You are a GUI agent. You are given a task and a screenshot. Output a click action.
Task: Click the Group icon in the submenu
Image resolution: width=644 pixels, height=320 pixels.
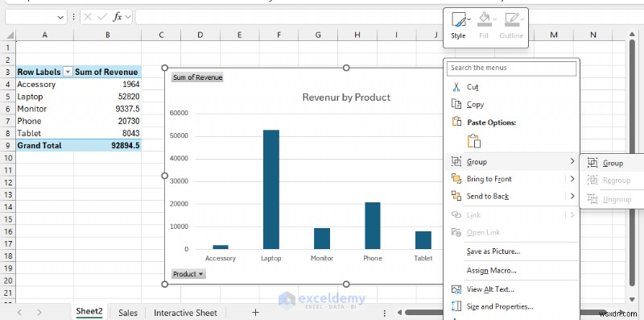pyautogui.click(x=592, y=164)
